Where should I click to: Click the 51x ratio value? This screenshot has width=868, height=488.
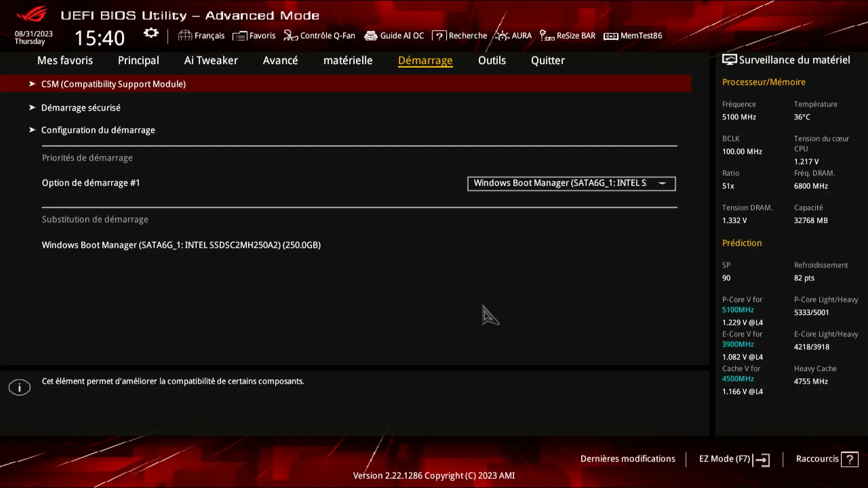point(728,186)
